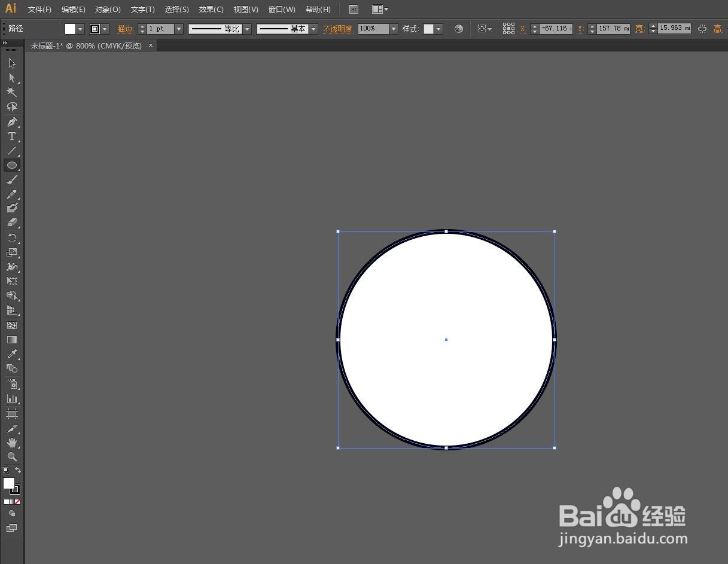
Task: Select the Line Segment tool
Action: (12, 151)
